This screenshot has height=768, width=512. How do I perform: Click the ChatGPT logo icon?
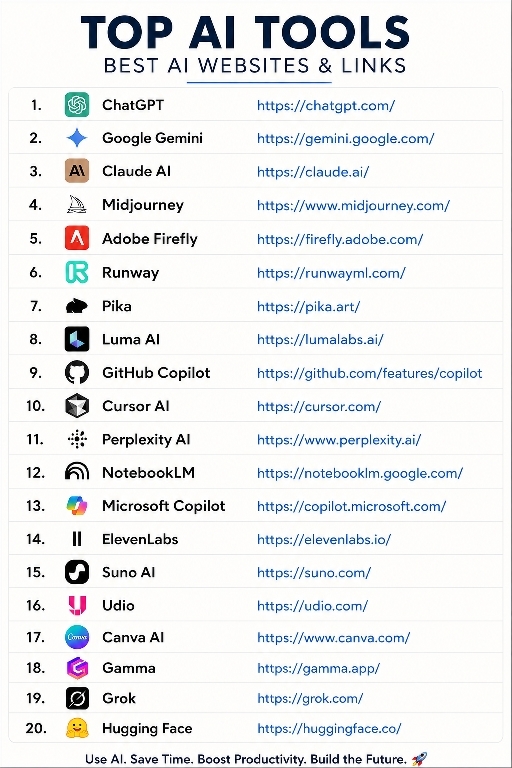77,105
